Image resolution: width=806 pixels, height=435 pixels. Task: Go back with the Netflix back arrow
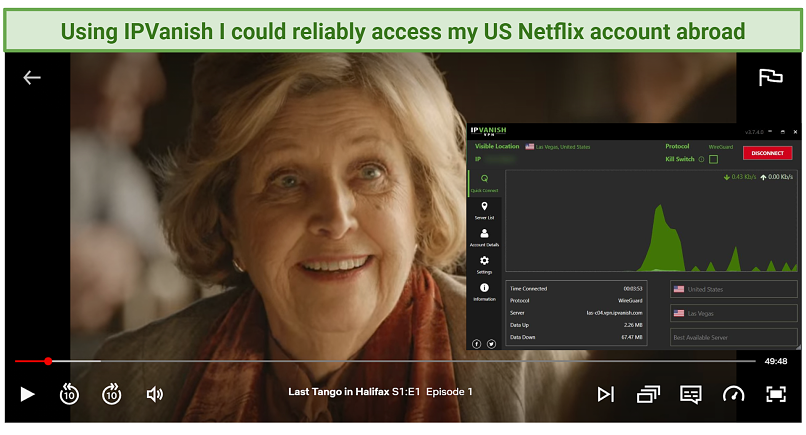[32, 78]
